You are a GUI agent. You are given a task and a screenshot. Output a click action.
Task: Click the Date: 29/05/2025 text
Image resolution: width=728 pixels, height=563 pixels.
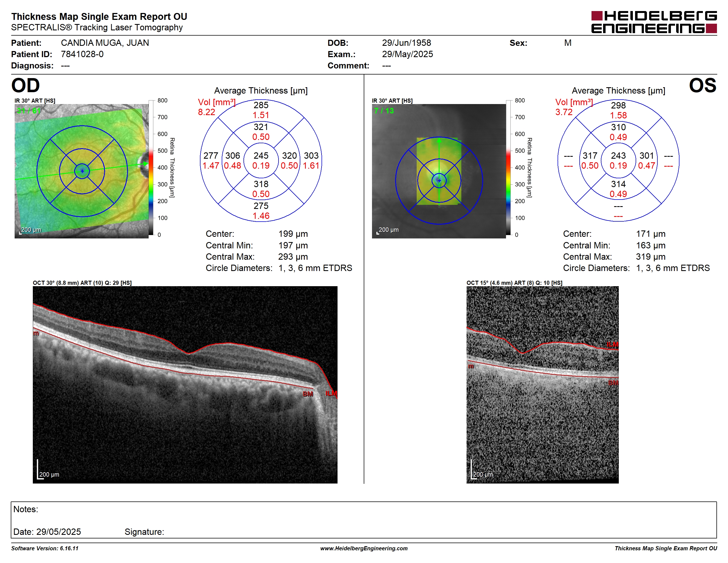[x=47, y=532]
